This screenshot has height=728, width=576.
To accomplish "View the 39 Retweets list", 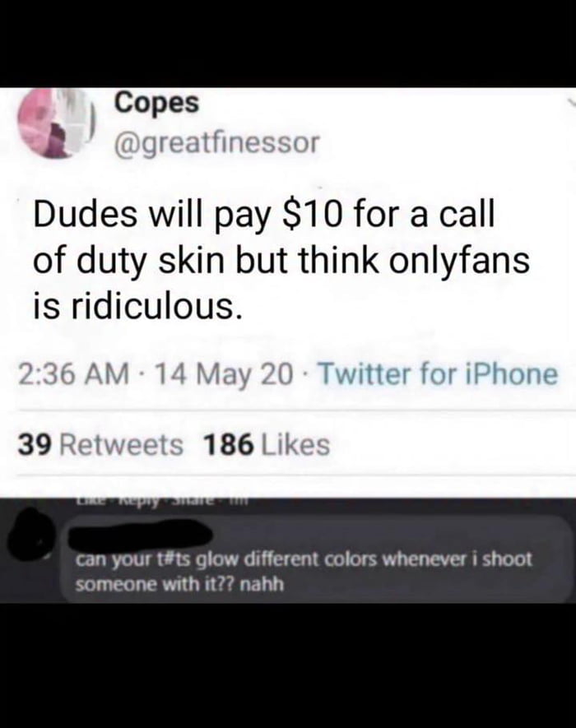I will click(100, 444).
